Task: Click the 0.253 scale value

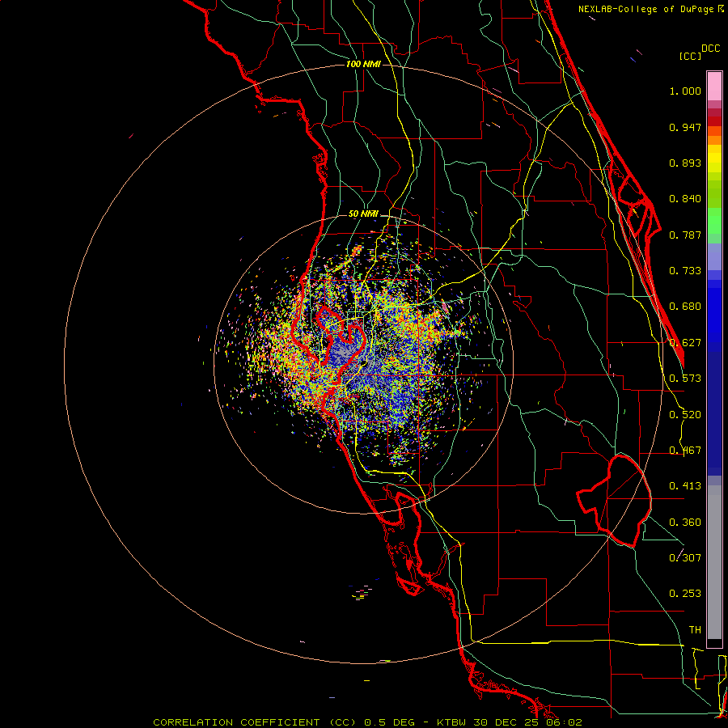Action: click(685, 594)
